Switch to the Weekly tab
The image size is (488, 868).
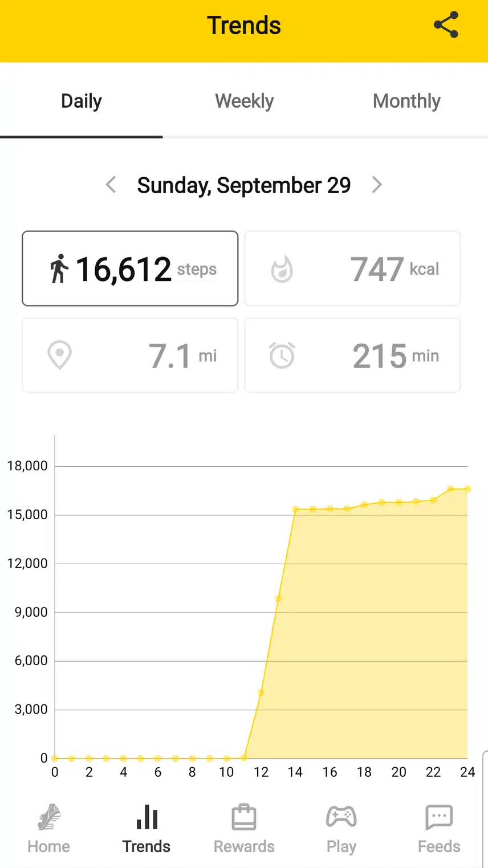[244, 101]
